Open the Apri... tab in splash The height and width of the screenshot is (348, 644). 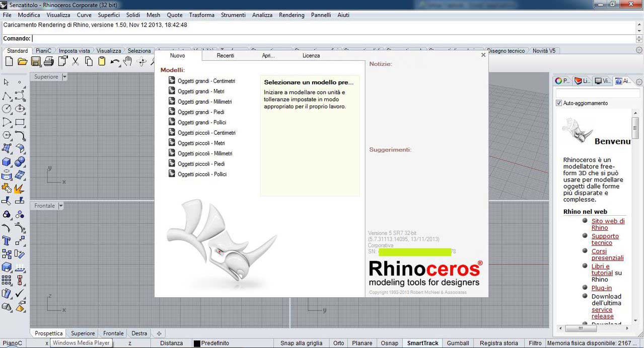268,55
